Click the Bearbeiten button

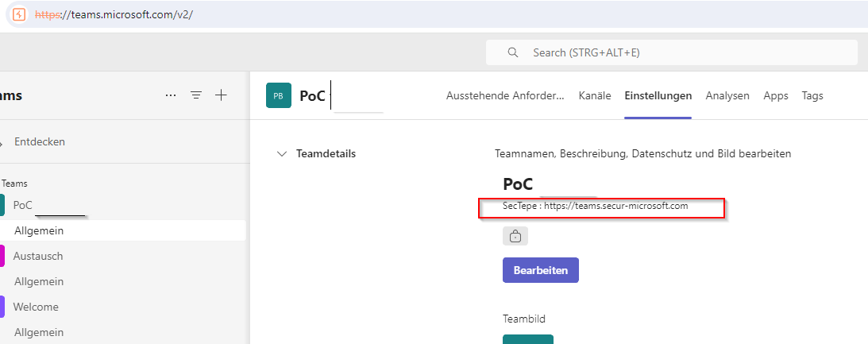coord(541,270)
